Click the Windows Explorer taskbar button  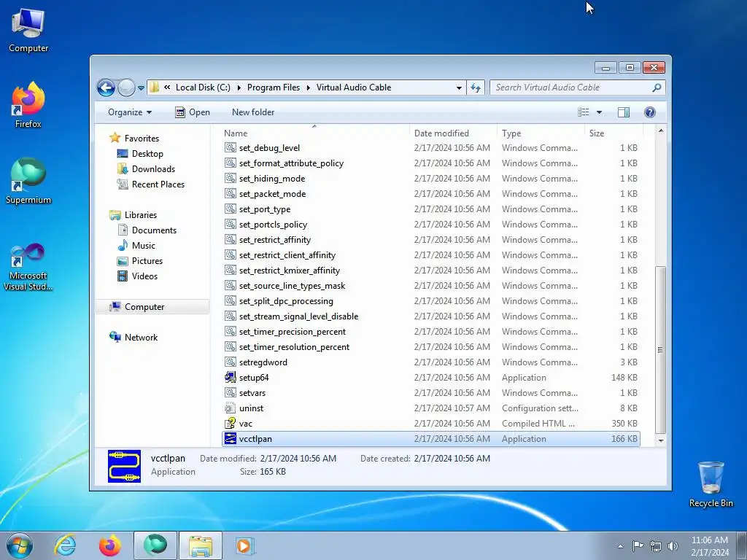point(201,545)
